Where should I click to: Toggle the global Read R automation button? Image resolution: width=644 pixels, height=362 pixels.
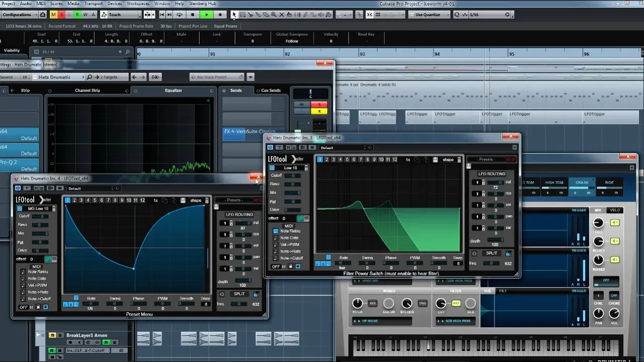point(77,15)
